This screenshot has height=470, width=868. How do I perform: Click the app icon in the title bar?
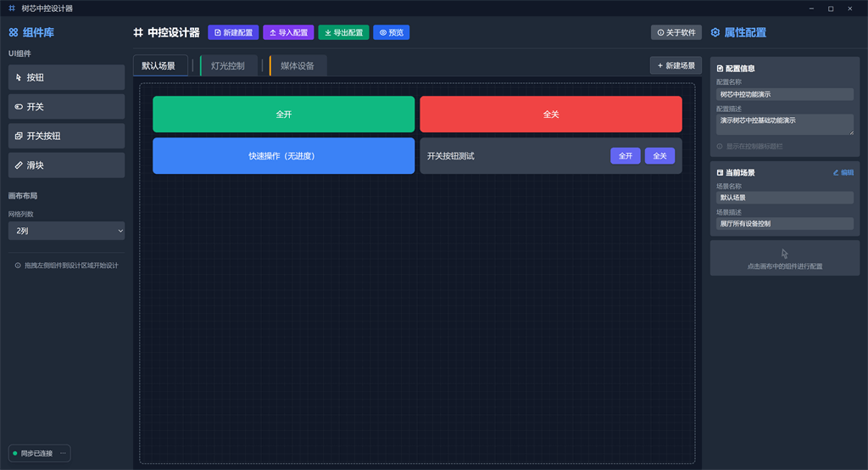click(12, 8)
